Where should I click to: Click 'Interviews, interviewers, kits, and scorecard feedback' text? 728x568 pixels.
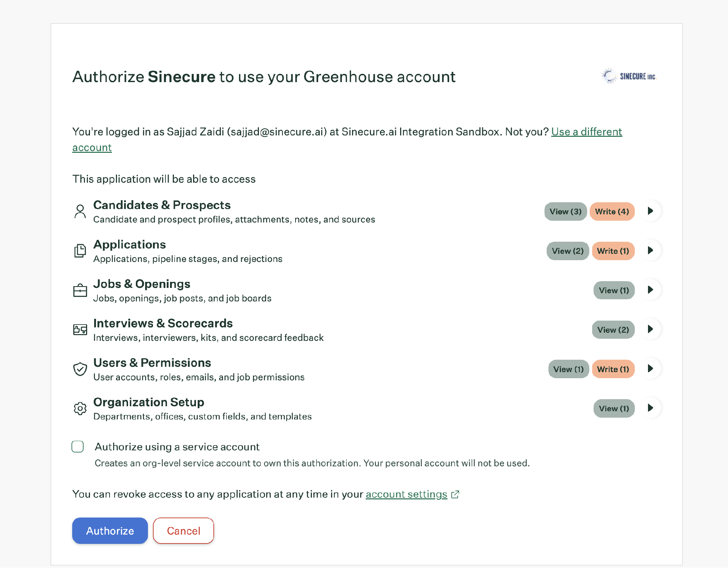coord(208,338)
